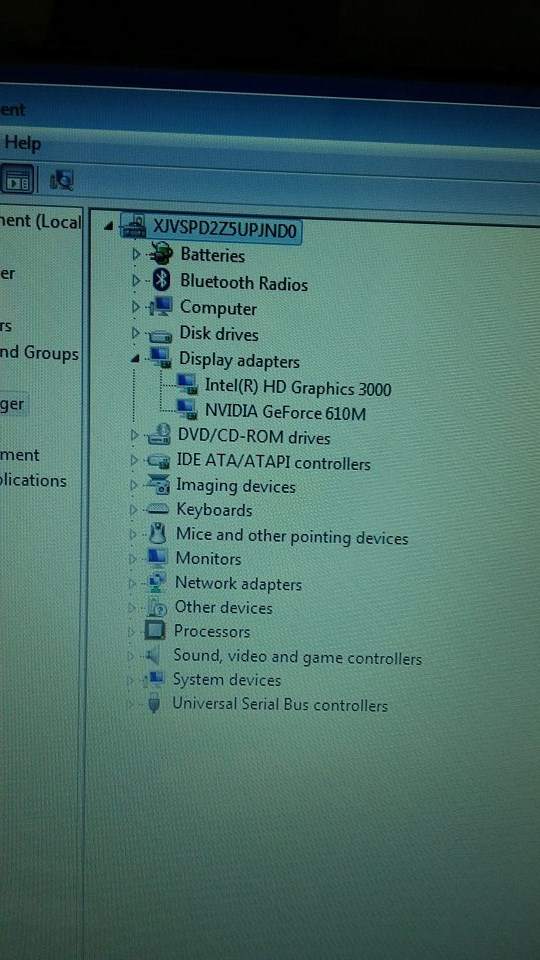Click the Other devices question mark icon
This screenshot has width=540, height=960.
(x=156, y=607)
